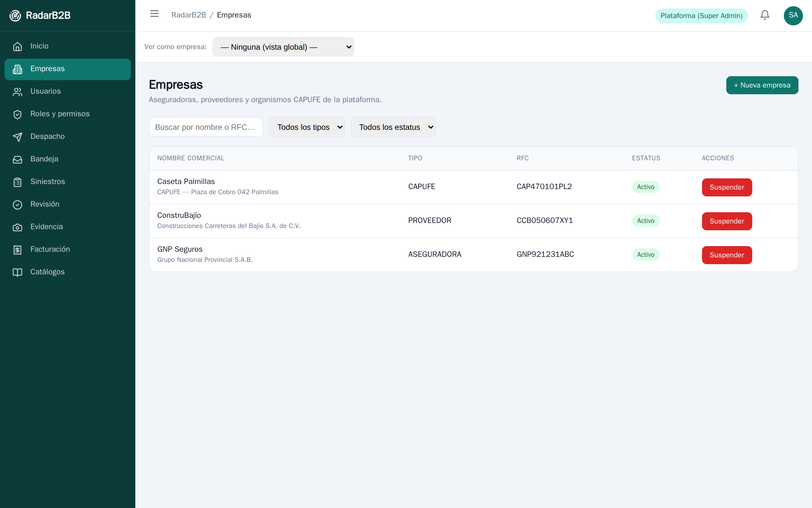Open the SA user avatar

pyautogui.click(x=793, y=16)
